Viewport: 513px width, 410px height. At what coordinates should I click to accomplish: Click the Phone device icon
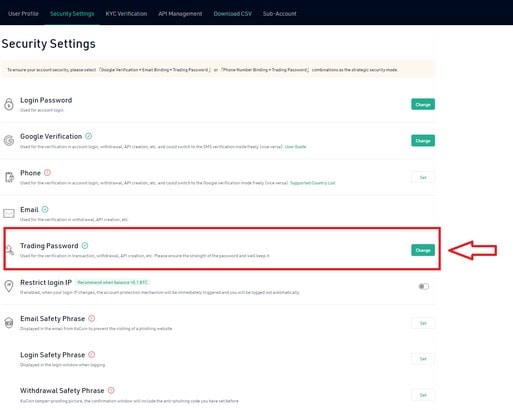pyautogui.click(x=9, y=177)
